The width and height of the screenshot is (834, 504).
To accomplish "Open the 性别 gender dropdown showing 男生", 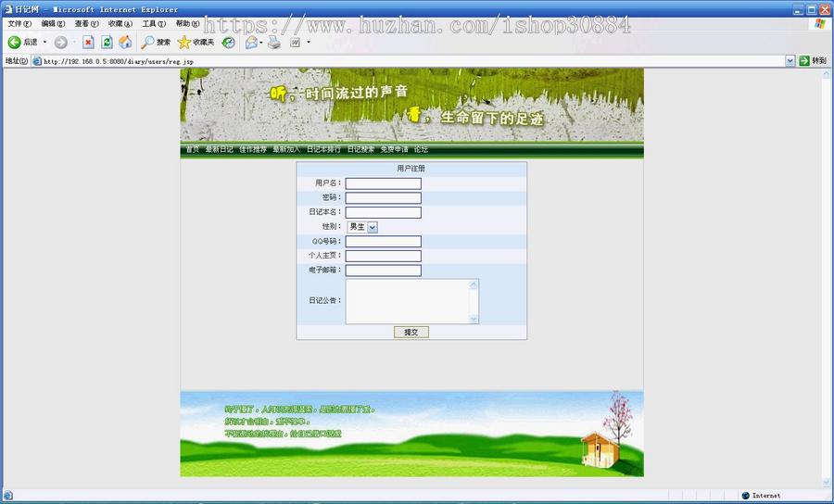I will tap(362, 227).
